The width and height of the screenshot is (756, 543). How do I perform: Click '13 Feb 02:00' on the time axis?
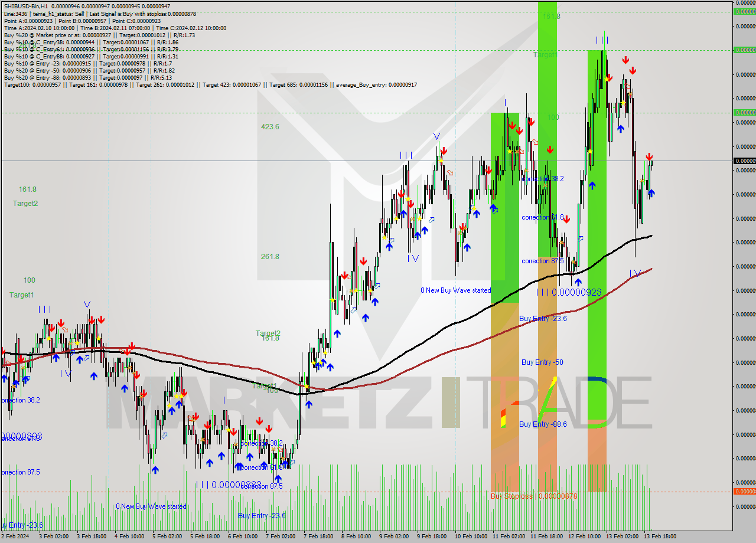coord(622,537)
